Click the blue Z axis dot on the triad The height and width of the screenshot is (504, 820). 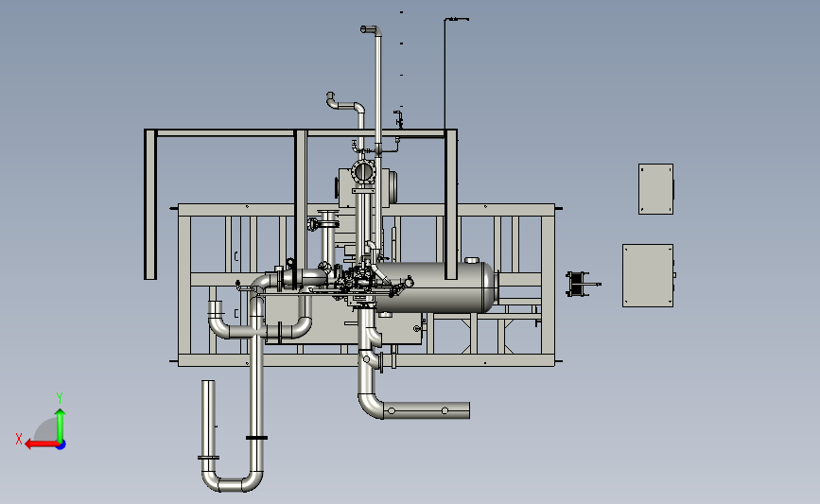point(61,445)
